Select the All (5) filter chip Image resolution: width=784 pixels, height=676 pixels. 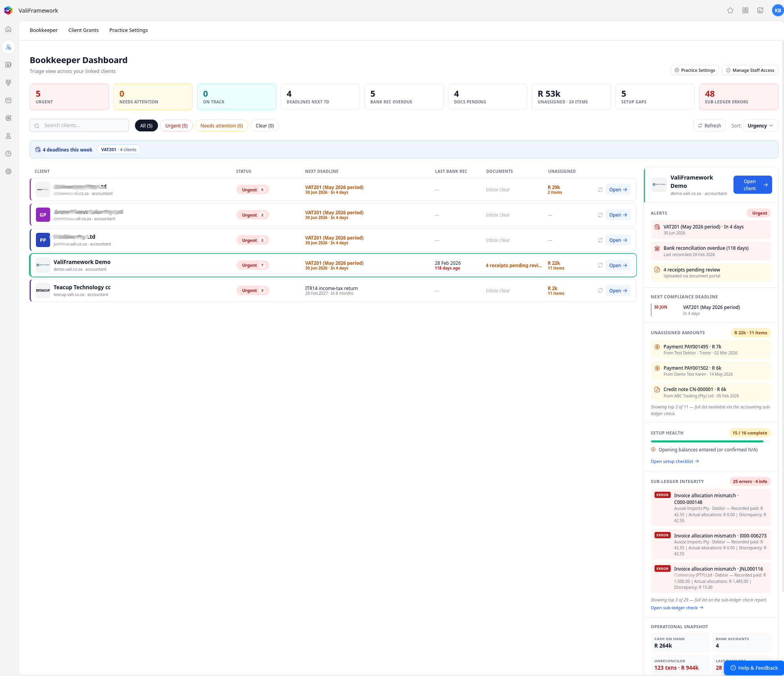pos(146,125)
